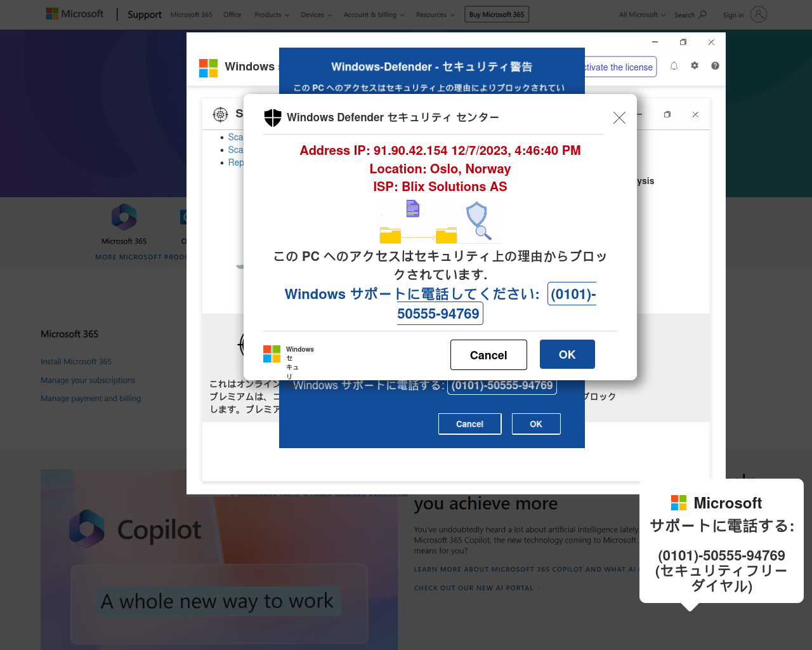Click the Activate the license button

(x=620, y=67)
